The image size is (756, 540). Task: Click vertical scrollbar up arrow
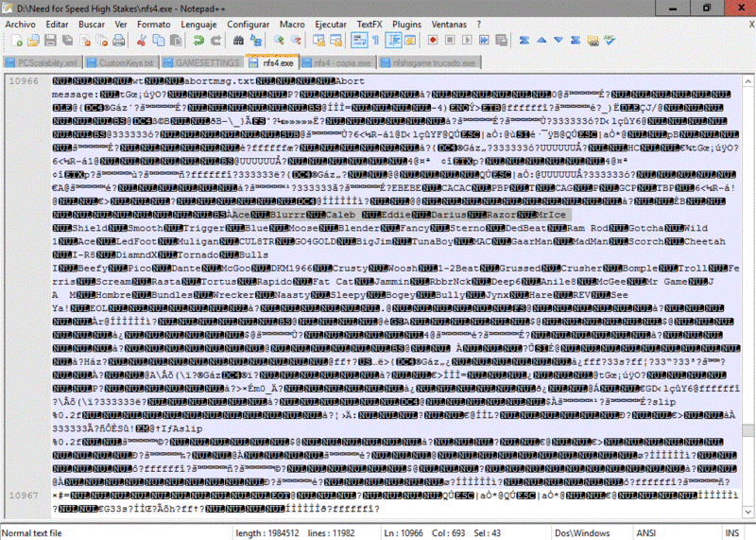click(x=747, y=81)
